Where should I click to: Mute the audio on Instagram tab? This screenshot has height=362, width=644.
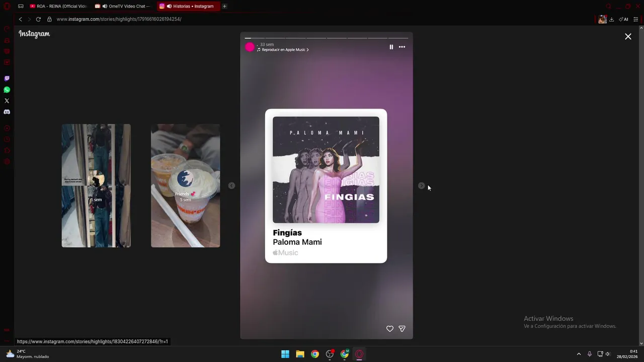169,6
